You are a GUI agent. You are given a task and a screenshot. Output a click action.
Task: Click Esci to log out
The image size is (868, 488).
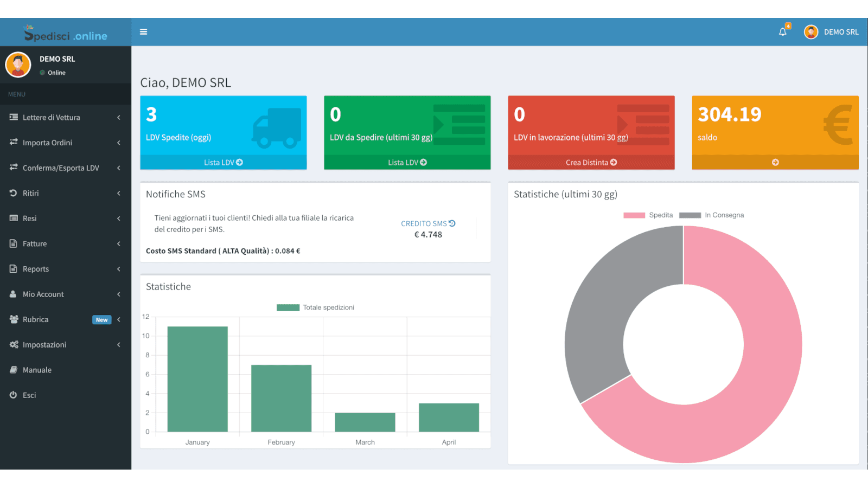28,395
